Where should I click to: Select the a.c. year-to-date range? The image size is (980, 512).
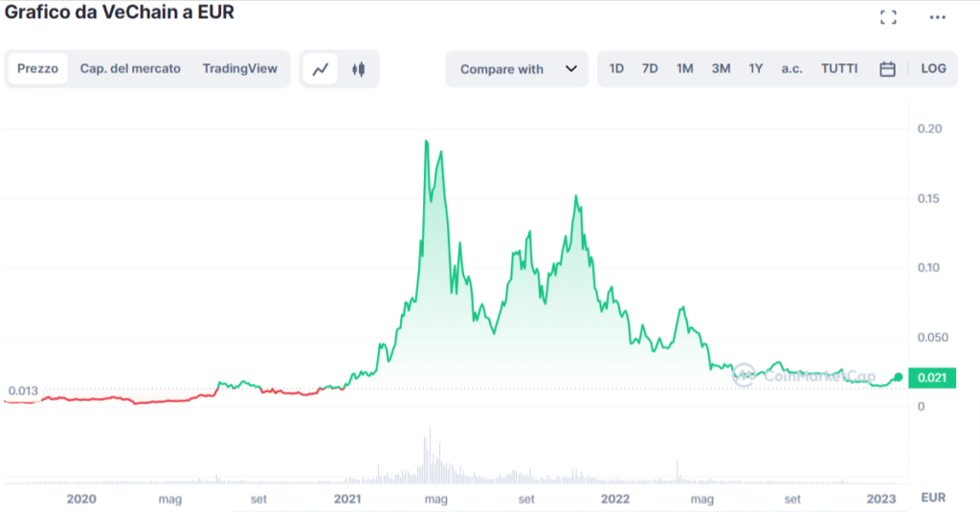point(791,69)
